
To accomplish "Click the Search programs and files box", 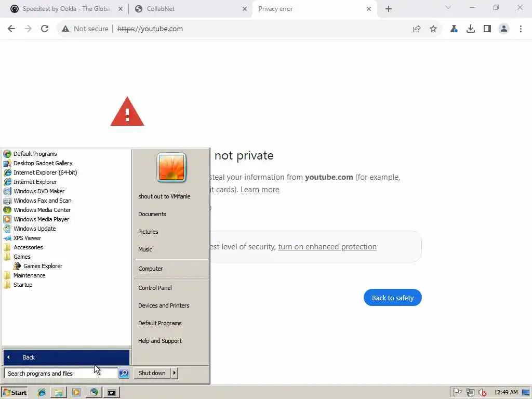I will [61, 373].
